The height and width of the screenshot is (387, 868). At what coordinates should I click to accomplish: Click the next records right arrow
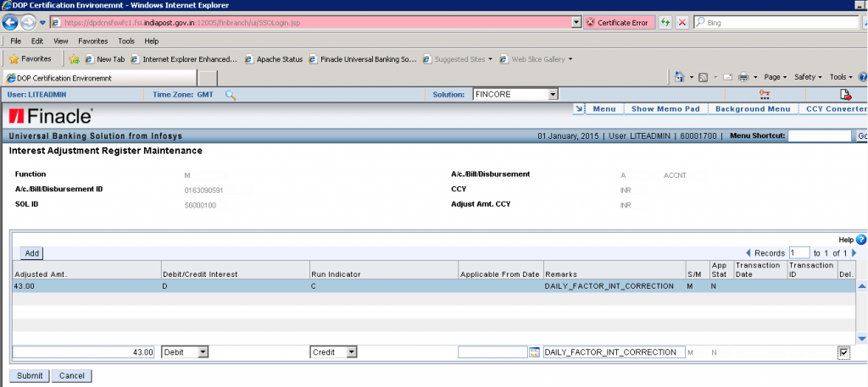854,253
